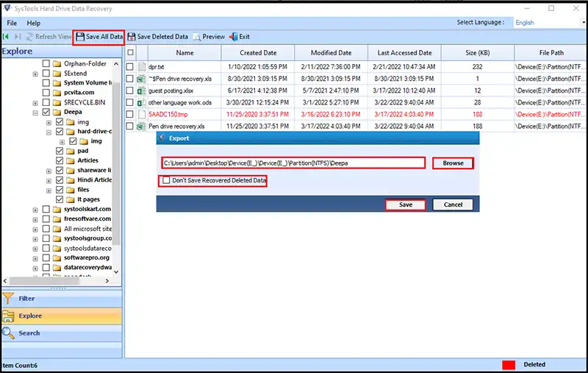Screen dimensions: 588x373
Task: Click Browse in Export dialog
Action: coord(453,163)
